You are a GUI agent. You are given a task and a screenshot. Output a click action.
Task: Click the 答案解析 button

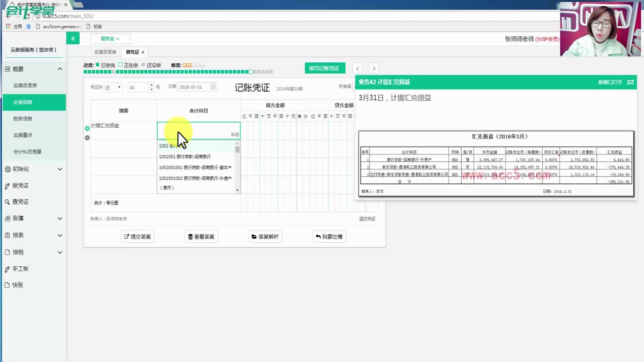pyautogui.click(x=265, y=236)
